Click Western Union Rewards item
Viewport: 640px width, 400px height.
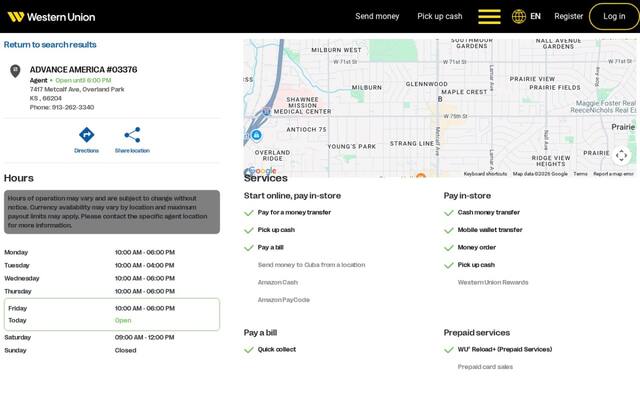(x=493, y=282)
